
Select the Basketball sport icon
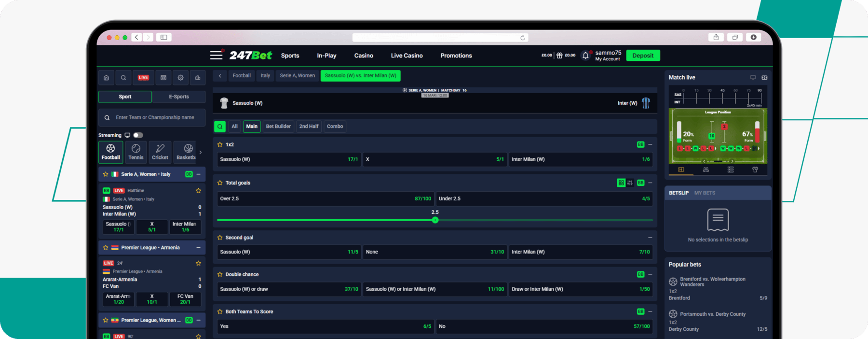click(185, 152)
